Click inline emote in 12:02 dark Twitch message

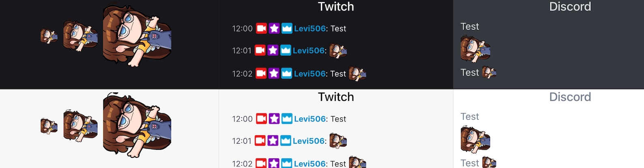click(357, 74)
